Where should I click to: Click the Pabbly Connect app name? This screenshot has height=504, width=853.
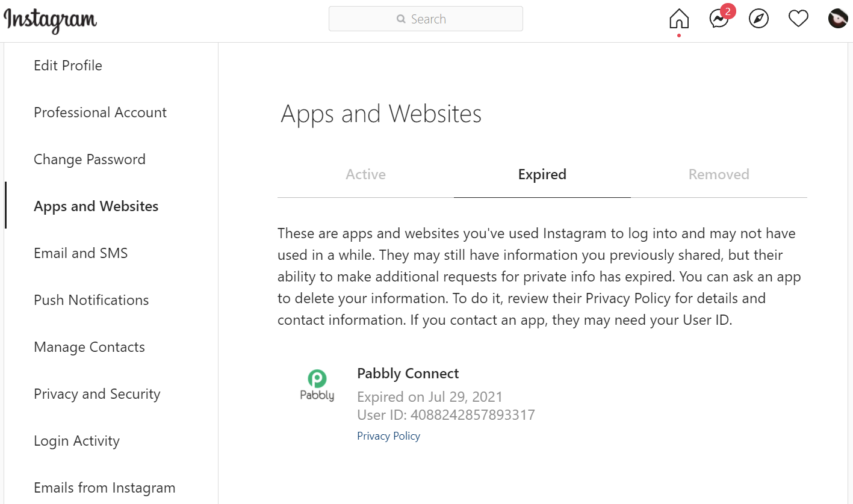pos(408,373)
